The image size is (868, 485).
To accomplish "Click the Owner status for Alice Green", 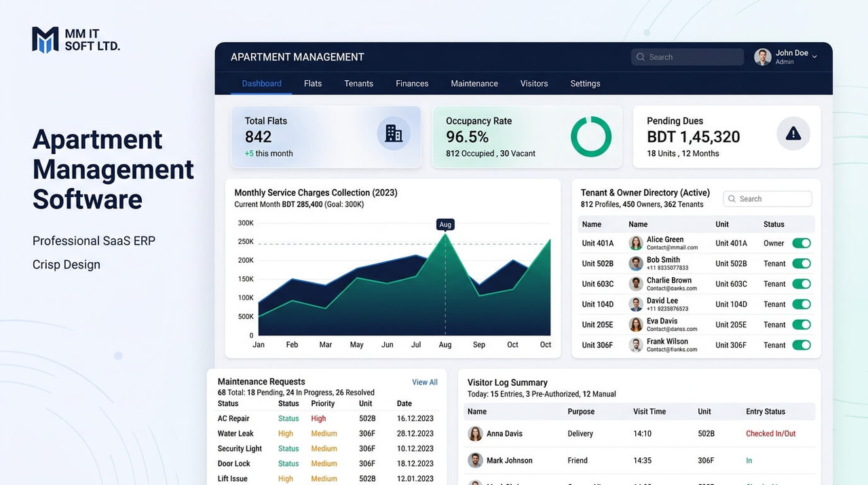I will click(774, 243).
